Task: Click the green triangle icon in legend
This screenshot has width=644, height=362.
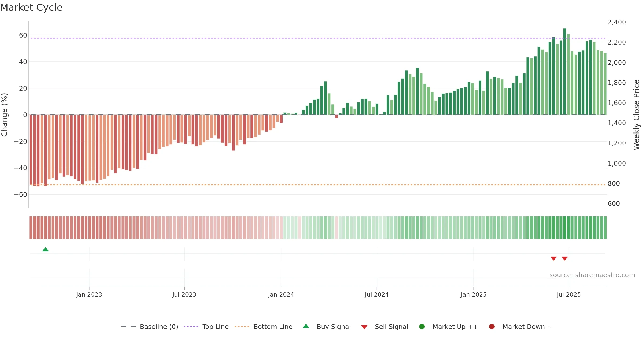Action: [x=306, y=326]
